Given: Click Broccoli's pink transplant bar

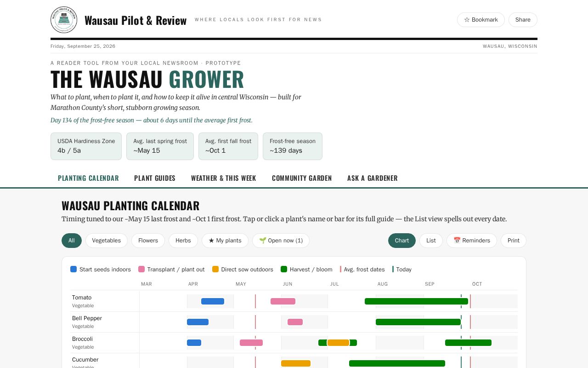Looking at the screenshot, I should coord(251,343).
